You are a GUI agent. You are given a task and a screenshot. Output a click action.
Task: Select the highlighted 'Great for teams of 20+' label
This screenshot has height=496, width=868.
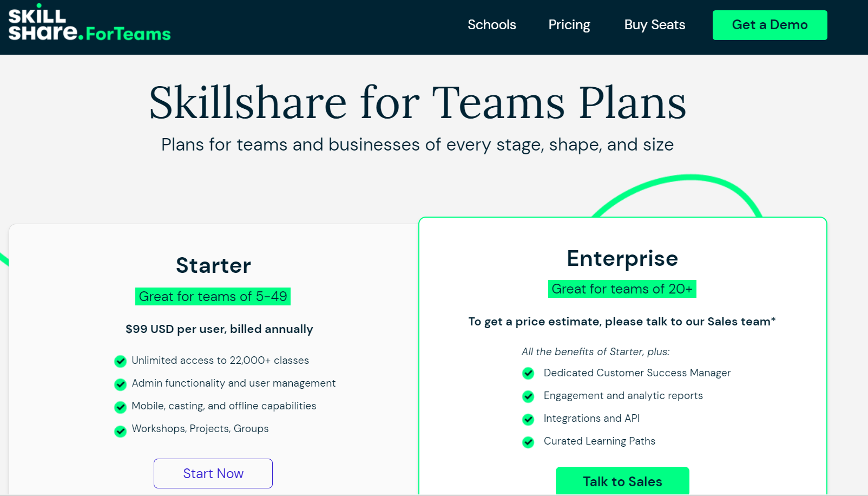(x=622, y=289)
